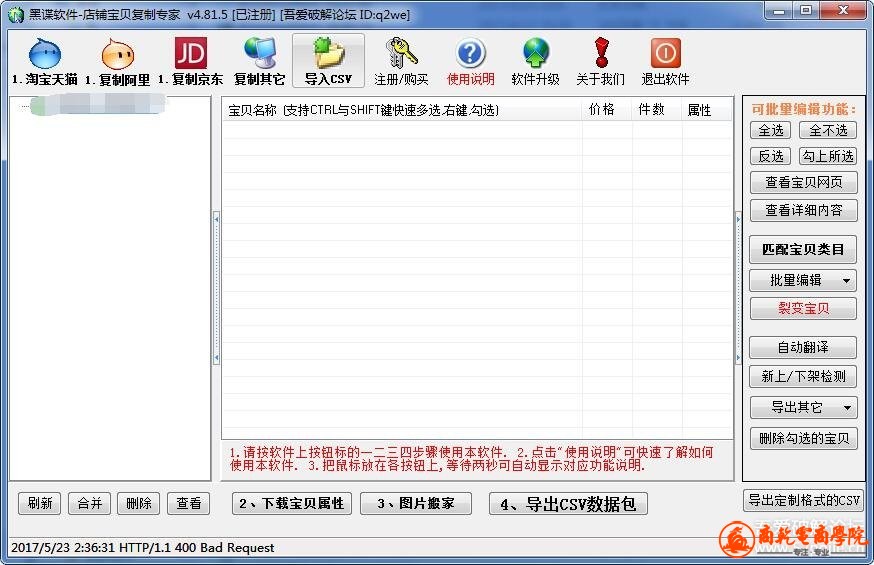874x565 pixels.
Task: Expand the 导出其它 dropdown
Action: pos(847,408)
